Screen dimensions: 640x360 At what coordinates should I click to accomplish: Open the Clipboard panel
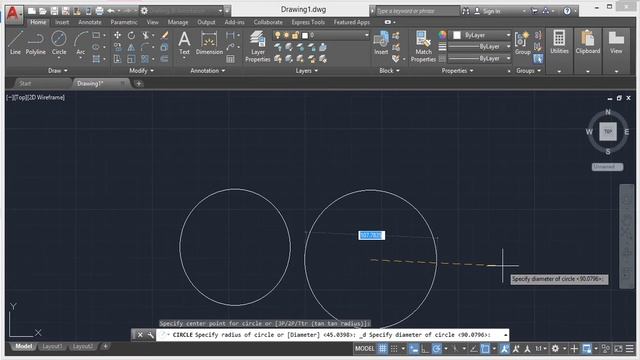(588, 42)
